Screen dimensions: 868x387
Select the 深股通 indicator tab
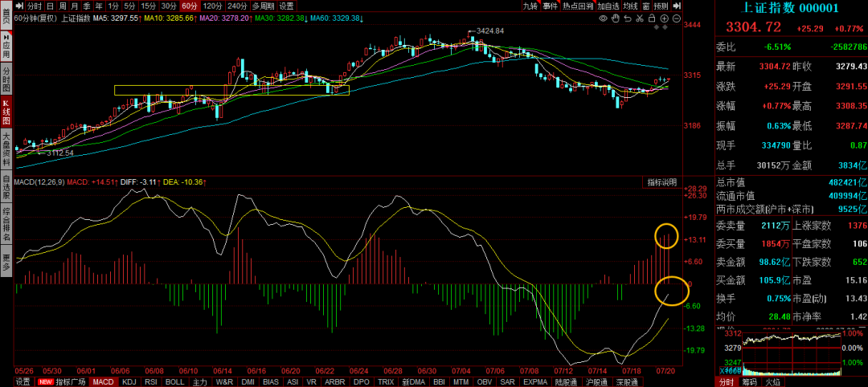click(627, 381)
